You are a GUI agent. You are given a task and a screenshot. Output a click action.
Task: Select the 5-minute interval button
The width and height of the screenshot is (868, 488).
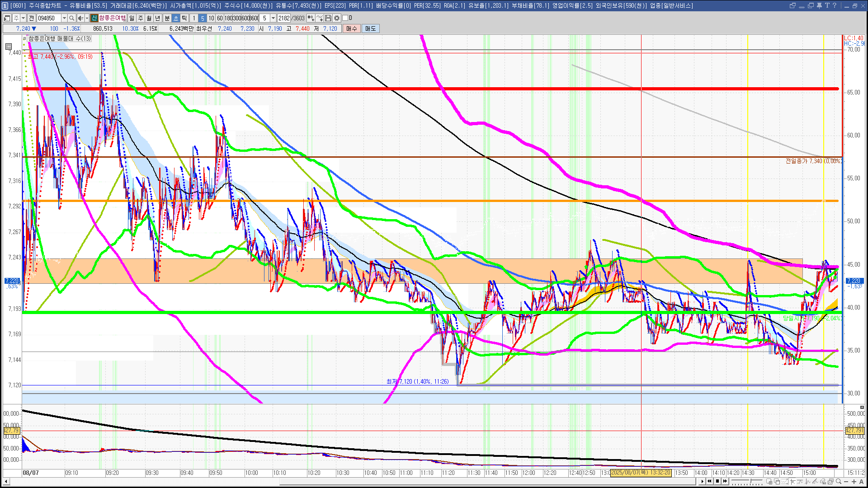(x=203, y=18)
